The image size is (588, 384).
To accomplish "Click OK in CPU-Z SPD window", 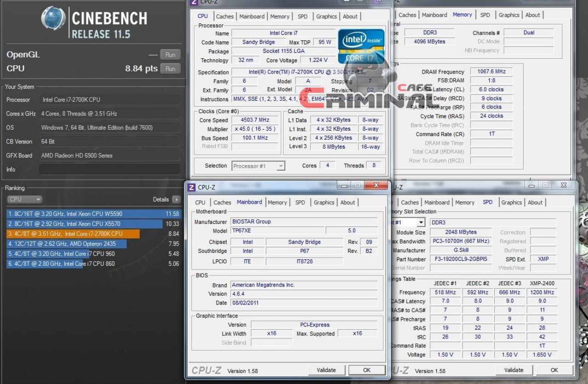I will pyautogui.click(x=554, y=370).
